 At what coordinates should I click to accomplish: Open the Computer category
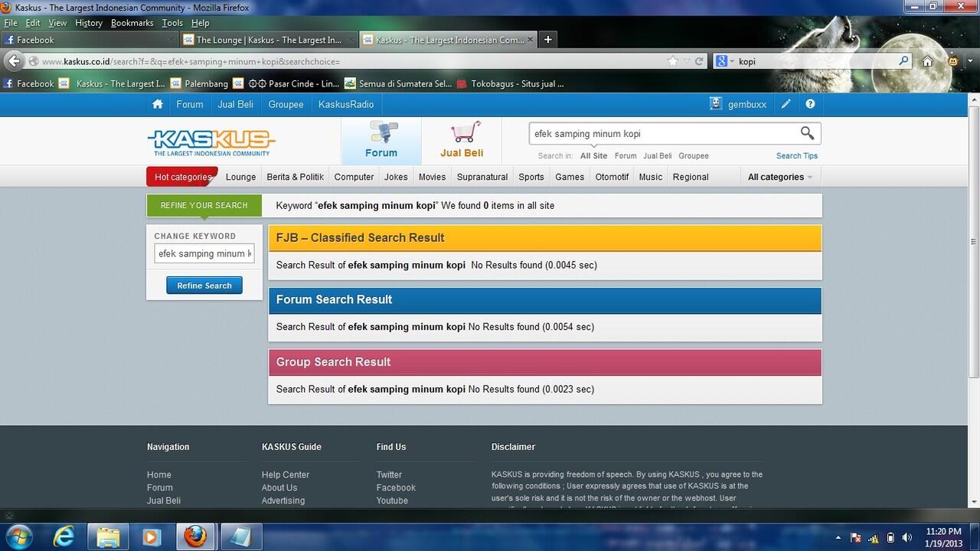point(354,177)
